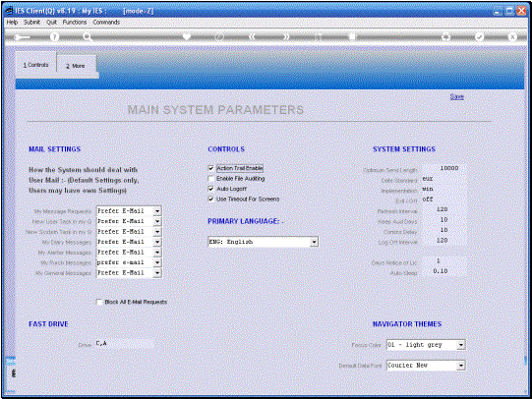
Task: Switch to the 2 More tab
Action: click(76, 66)
